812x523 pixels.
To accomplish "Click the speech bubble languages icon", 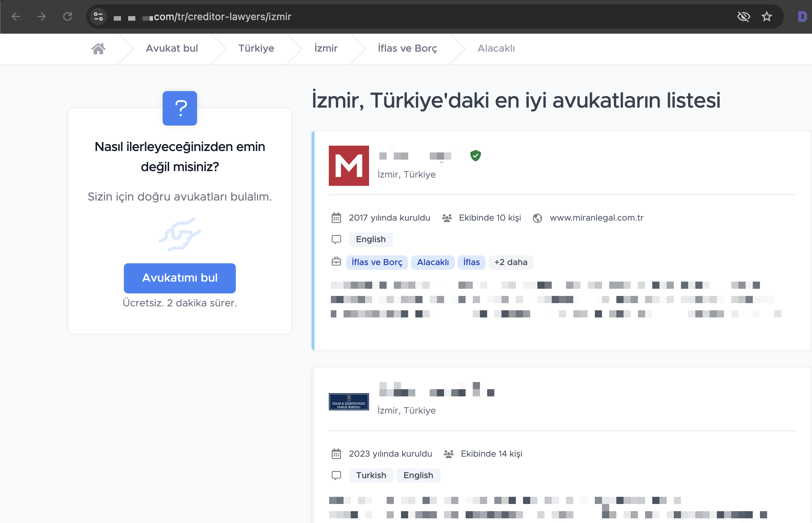I will tap(336, 240).
